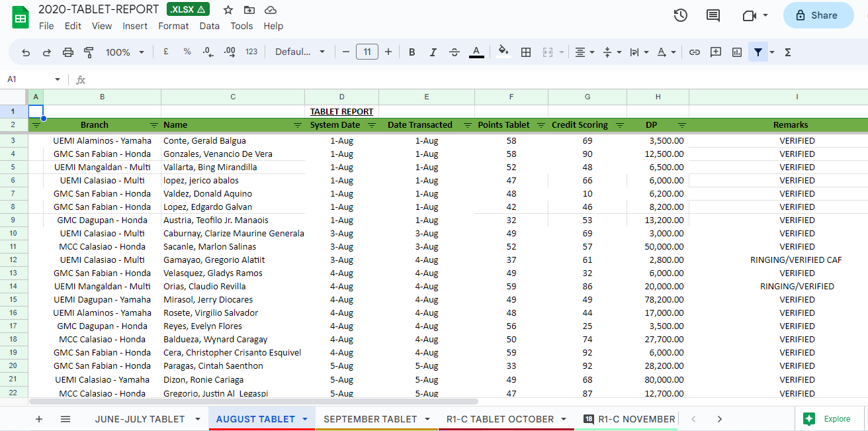View cloud document status icon

pos(271,10)
